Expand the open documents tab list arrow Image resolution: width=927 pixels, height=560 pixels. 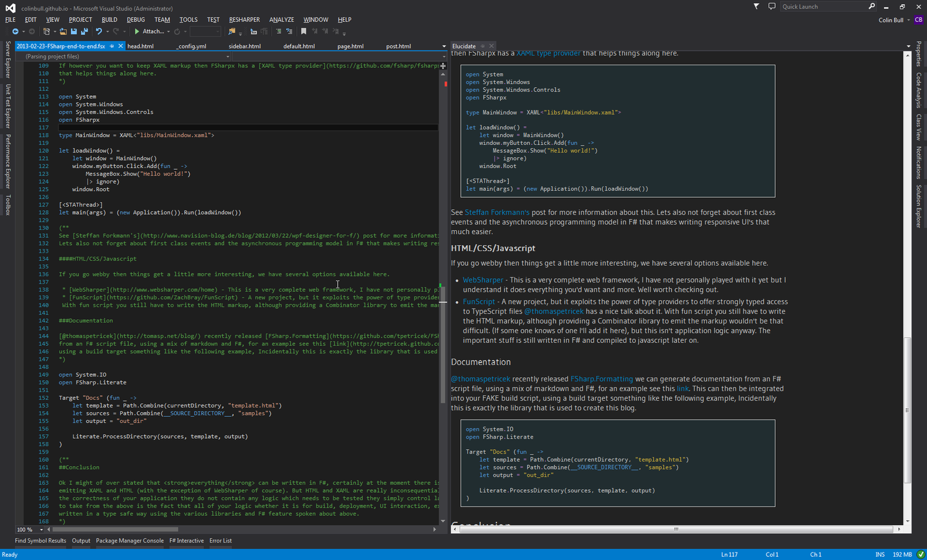coord(444,46)
